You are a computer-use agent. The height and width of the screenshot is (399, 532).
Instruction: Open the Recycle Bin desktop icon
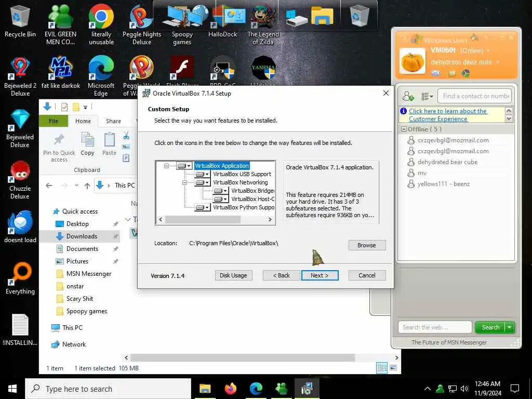click(20, 21)
